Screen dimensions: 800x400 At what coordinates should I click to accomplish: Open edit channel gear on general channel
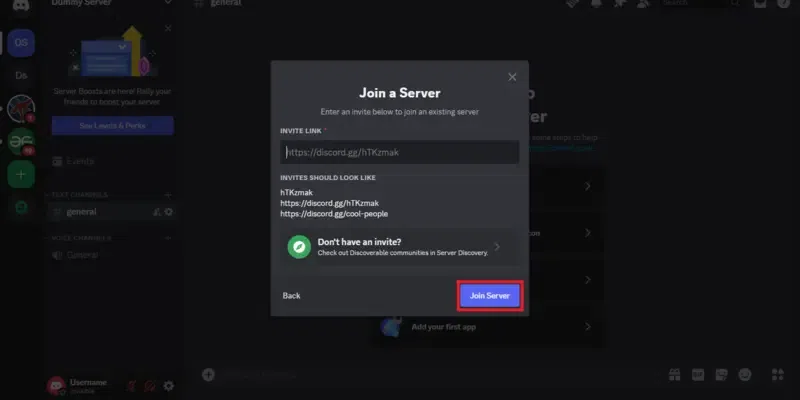click(169, 212)
